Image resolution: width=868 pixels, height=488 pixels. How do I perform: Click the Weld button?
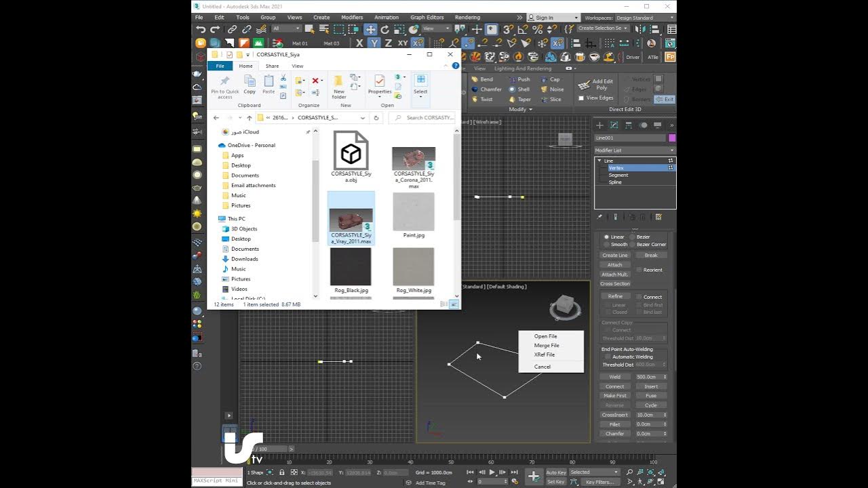615,377
